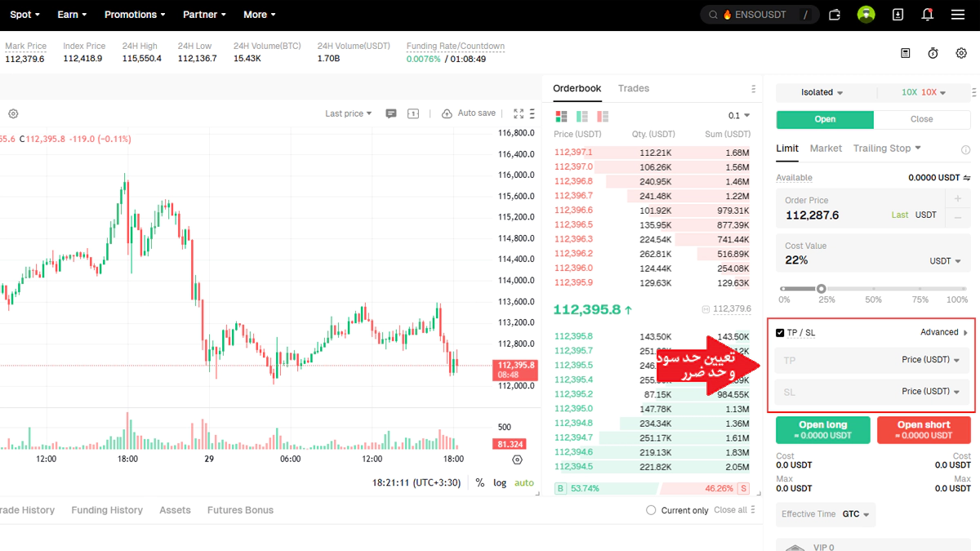Select the Market order tab
This screenshot has height=551, width=980.
pyautogui.click(x=826, y=149)
